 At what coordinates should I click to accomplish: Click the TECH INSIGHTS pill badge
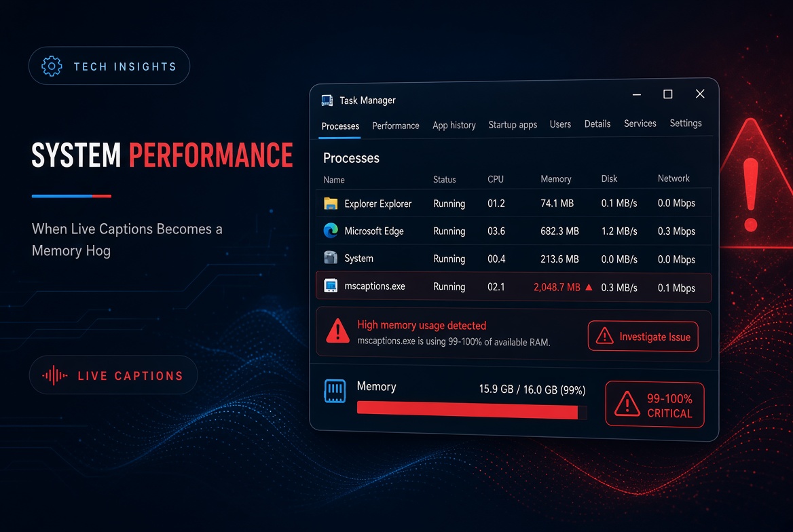[x=109, y=66]
